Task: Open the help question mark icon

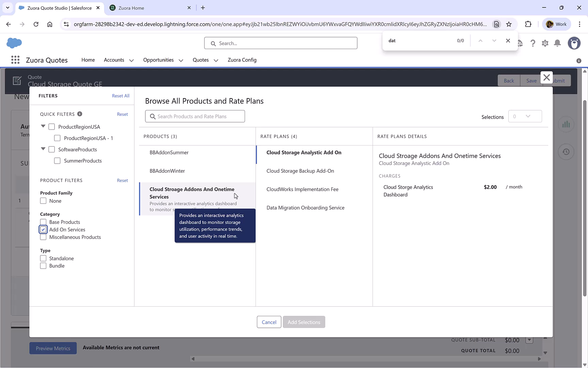Action: tap(533, 43)
